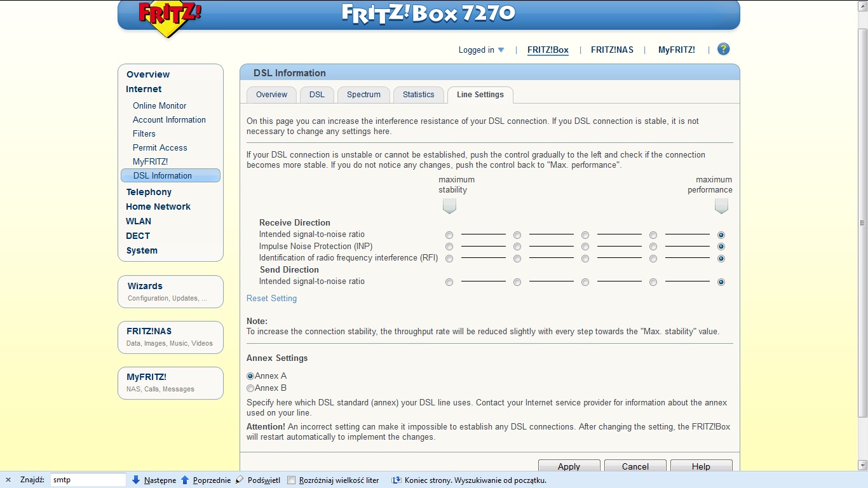The height and width of the screenshot is (488, 868).
Task: Select the middle RFI identification radio
Action: 585,259
